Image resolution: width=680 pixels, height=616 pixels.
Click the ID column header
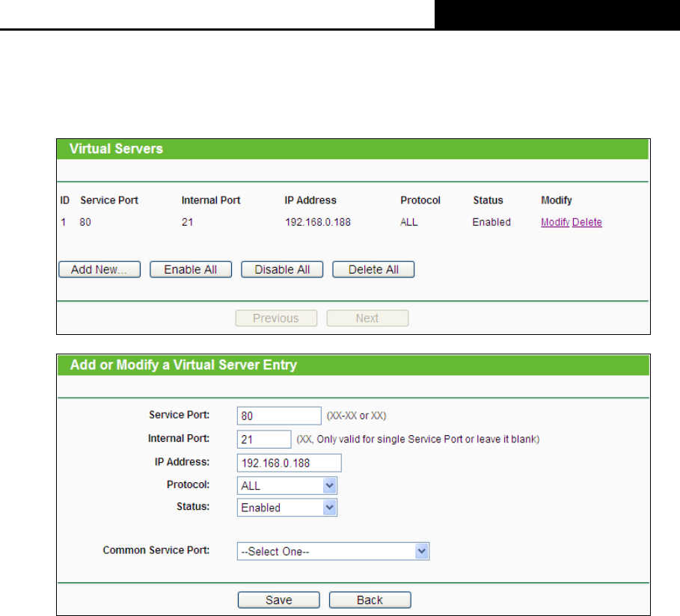coord(64,200)
